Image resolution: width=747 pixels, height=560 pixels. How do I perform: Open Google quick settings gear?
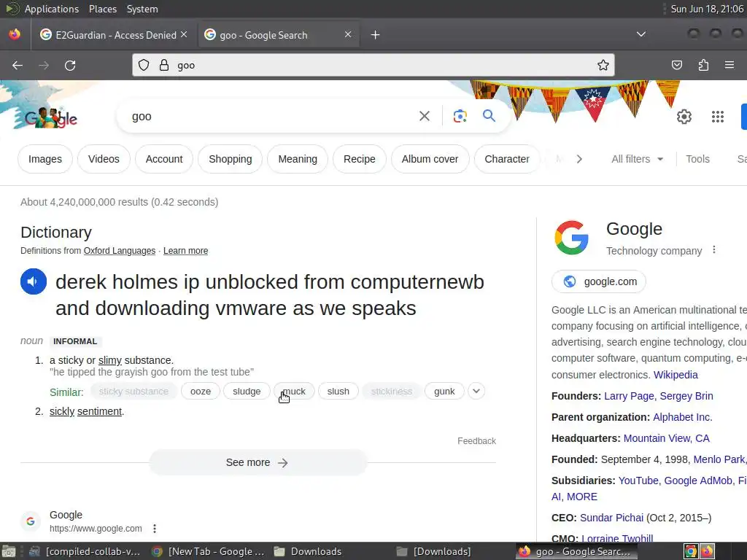click(x=684, y=117)
